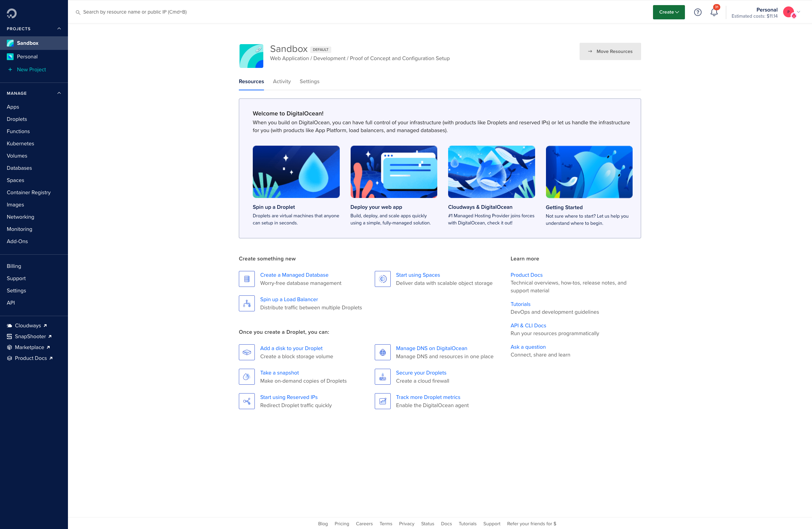Click the Cloudways cloud icon in sidebar

(x=10, y=326)
